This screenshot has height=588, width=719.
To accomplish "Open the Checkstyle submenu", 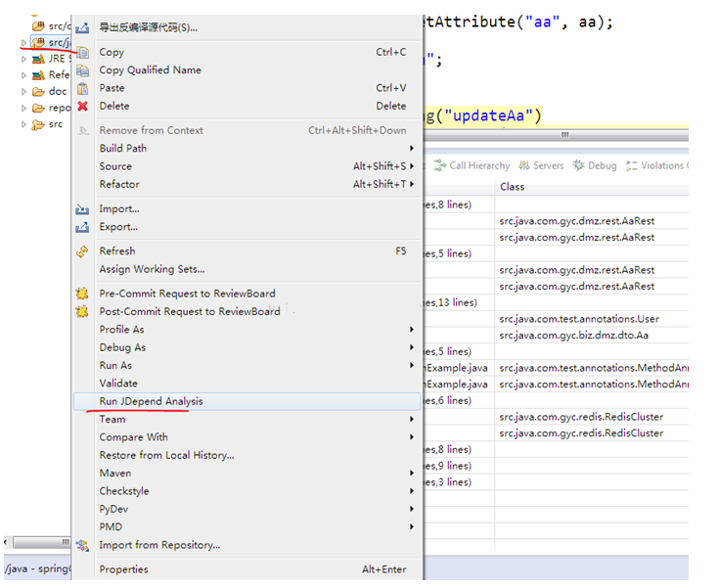I will point(247,491).
